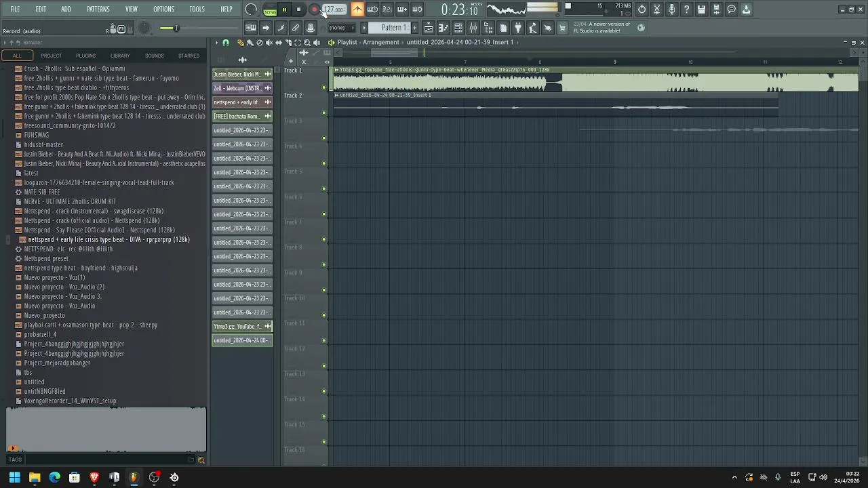Open the project info chat icon
868x488 pixels.
tap(731, 9)
